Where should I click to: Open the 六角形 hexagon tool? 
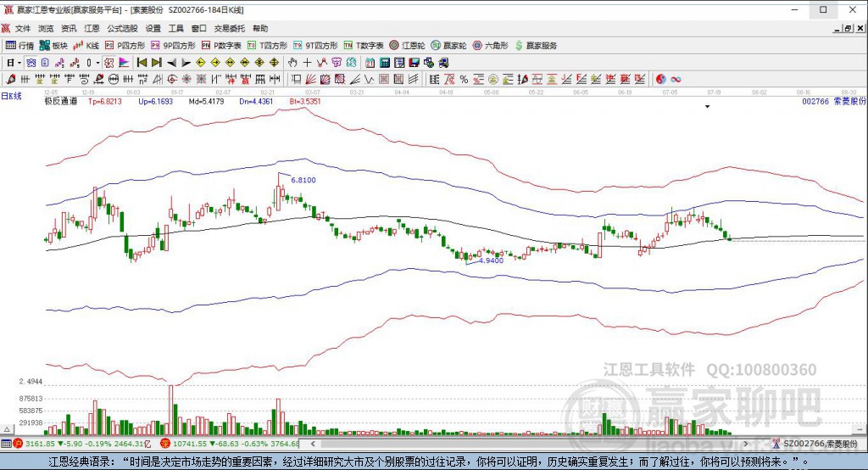(491, 46)
